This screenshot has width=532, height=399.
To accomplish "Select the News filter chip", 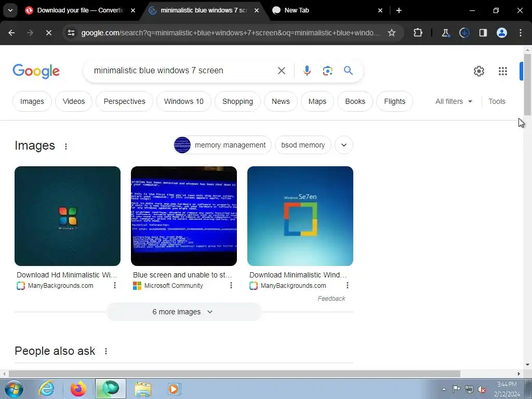I will 281,101.
